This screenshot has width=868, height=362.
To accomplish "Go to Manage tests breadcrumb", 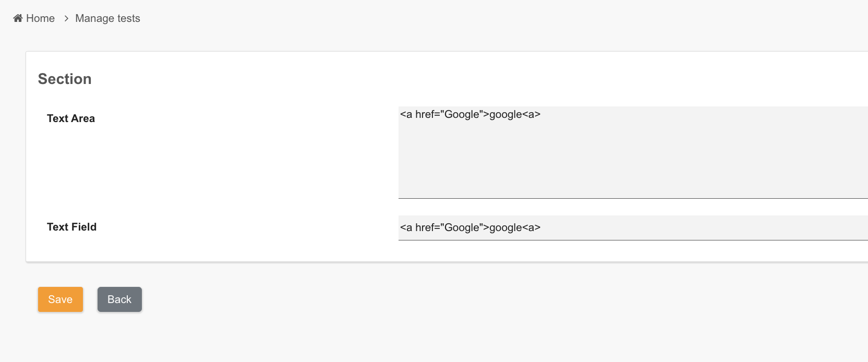I will 107,18.
